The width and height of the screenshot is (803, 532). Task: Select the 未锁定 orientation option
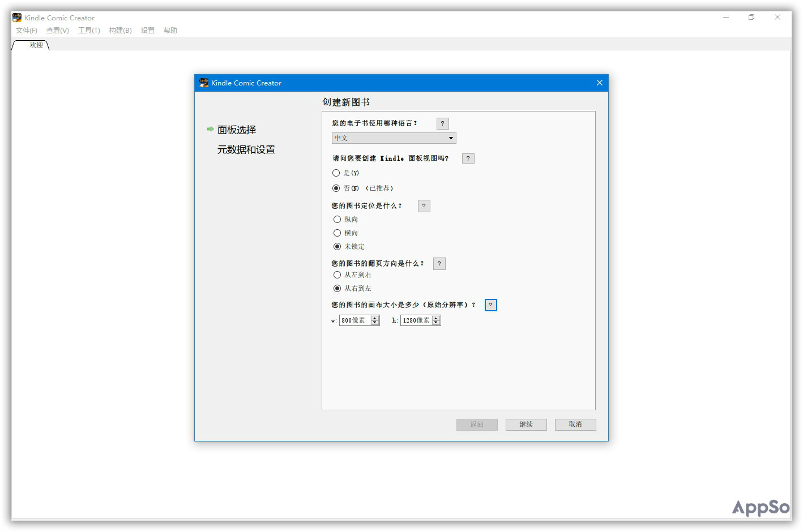point(338,246)
